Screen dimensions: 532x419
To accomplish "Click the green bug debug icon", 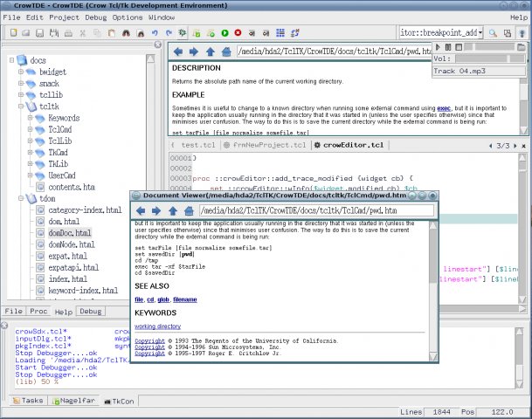I will [x=183, y=32].
